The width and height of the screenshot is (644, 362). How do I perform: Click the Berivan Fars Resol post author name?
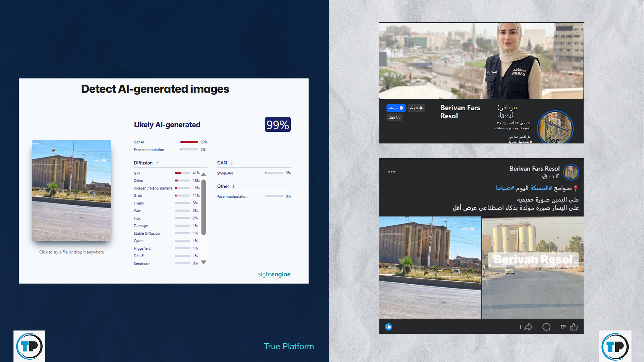(x=535, y=169)
